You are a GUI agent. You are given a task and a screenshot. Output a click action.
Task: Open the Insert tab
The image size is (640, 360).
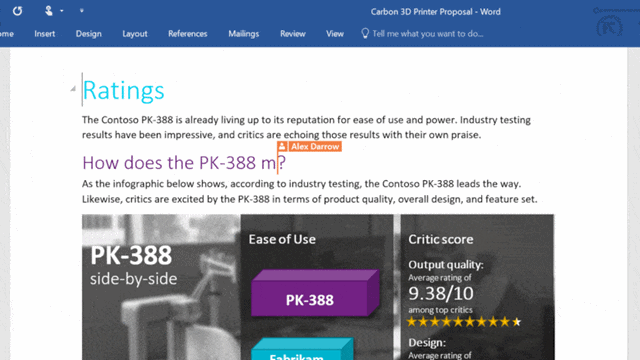point(44,34)
